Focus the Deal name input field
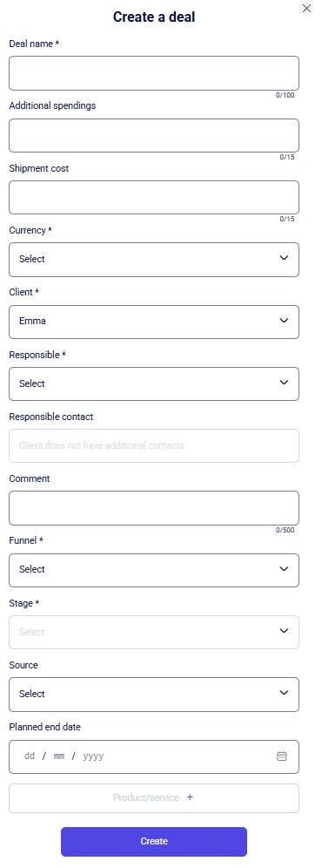The width and height of the screenshot is (322, 868). (x=154, y=73)
